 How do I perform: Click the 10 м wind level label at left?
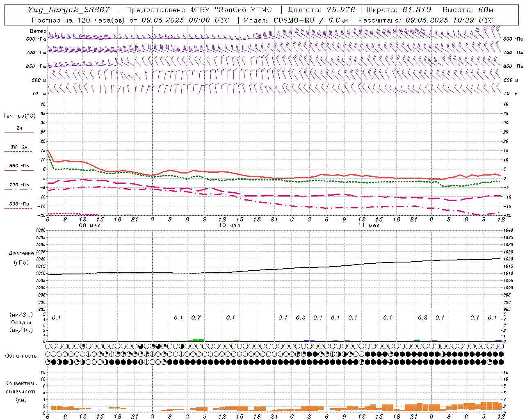point(39,94)
